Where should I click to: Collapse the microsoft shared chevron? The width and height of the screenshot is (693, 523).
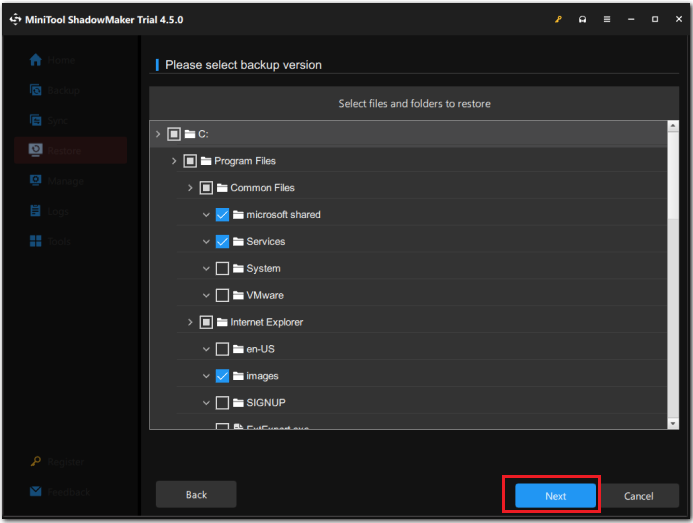click(x=206, y=215)
